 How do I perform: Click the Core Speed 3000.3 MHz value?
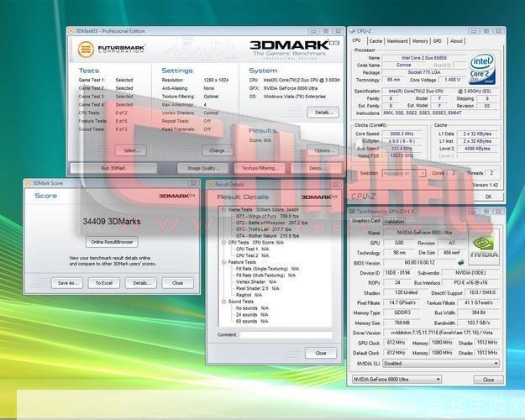402,134
